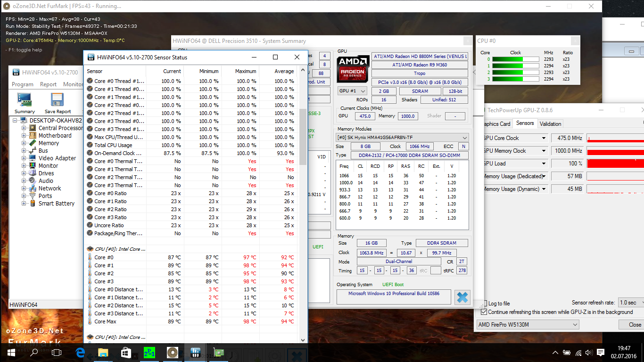Click the blue X icon in System Summary
This screenshot has width=644, height=362.
point(462,297)
